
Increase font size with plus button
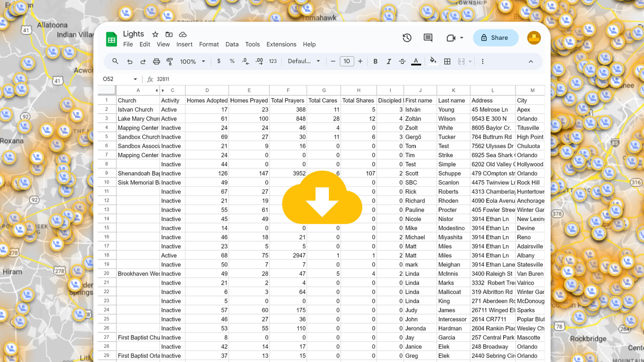pyautogui.click(x=360, y=61)
